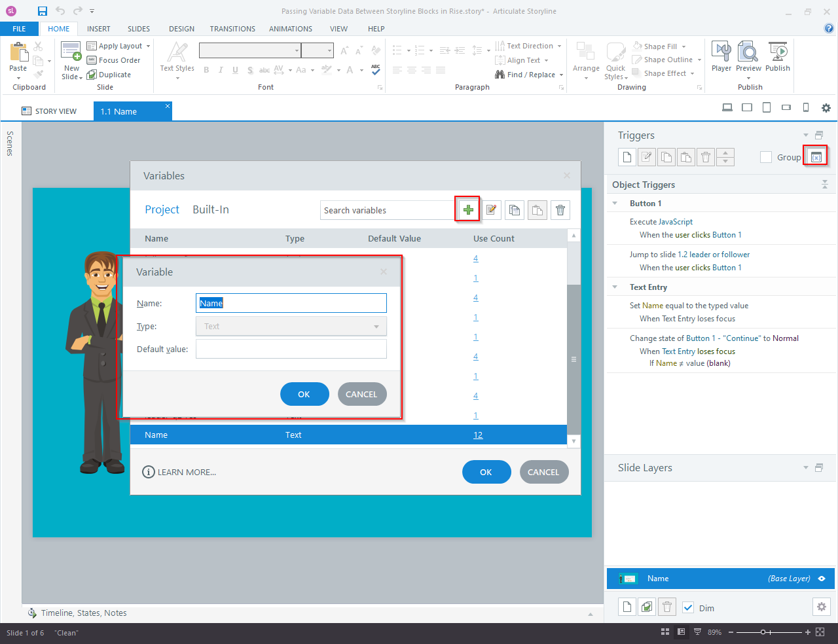Click the variable Name input field
This screenshot has height=644, width=838.
pyautogui.click(x=291, y=303)
